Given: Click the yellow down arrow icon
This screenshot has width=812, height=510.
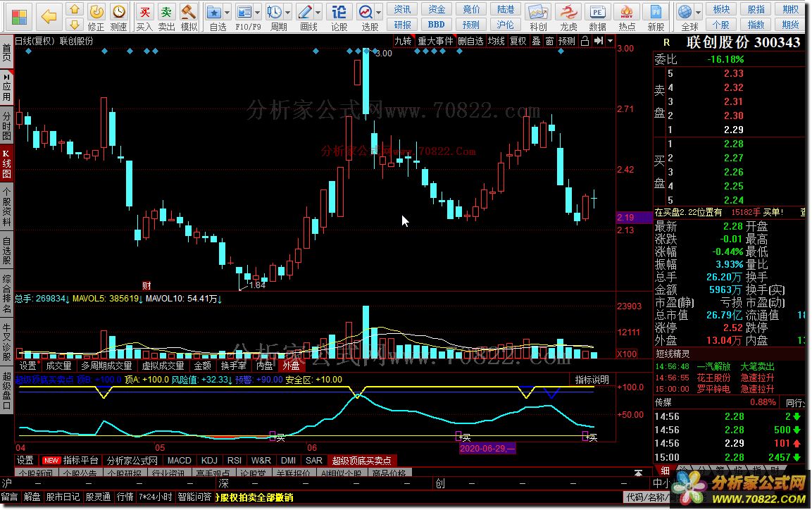Looking at the screenshot, I should [x=75, y=25].
